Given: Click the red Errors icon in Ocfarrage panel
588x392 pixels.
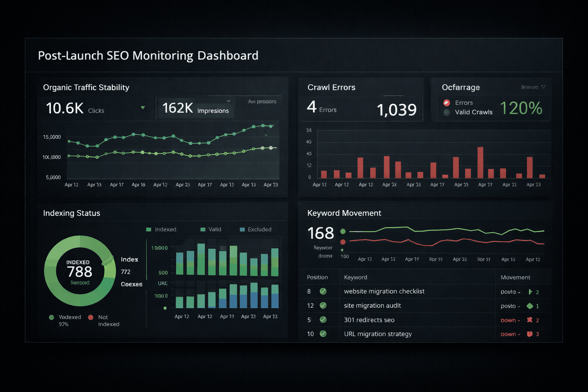Looking at the screenshot, I should click(446, 103).
